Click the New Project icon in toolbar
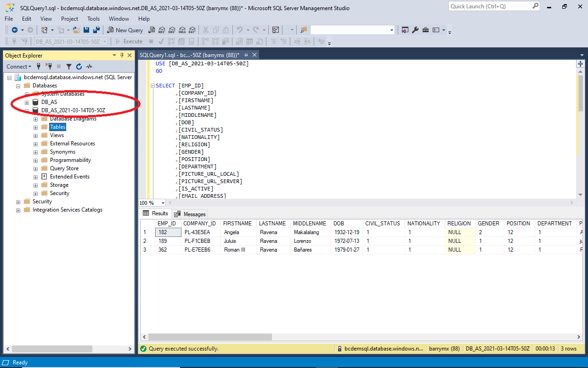This screenshot has height=368, width=588. tap(45, 30)
